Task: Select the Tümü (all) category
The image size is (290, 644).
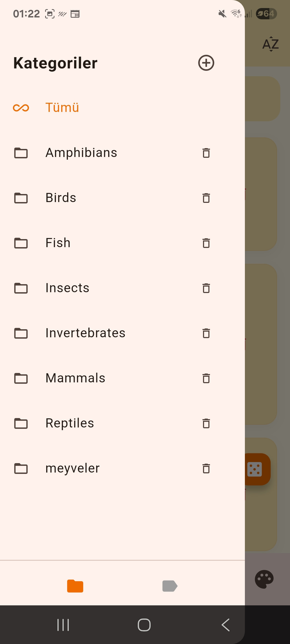Action: 62,108
